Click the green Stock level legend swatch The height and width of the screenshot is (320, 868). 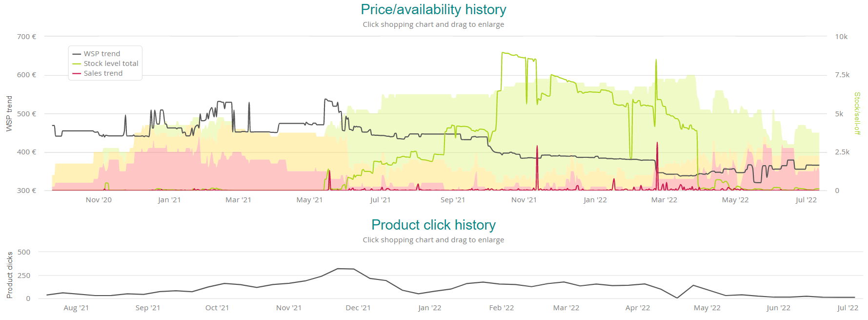click(x=77, y=64)
